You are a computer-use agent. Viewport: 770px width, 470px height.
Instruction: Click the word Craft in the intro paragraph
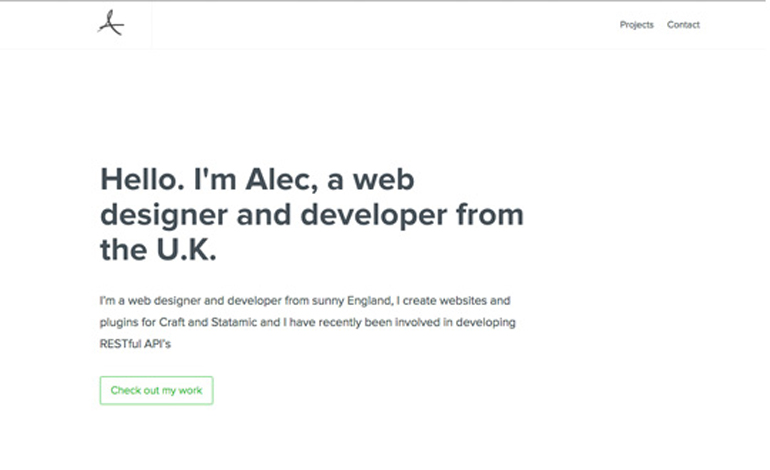pyautogui.click(x=172, y=322)
